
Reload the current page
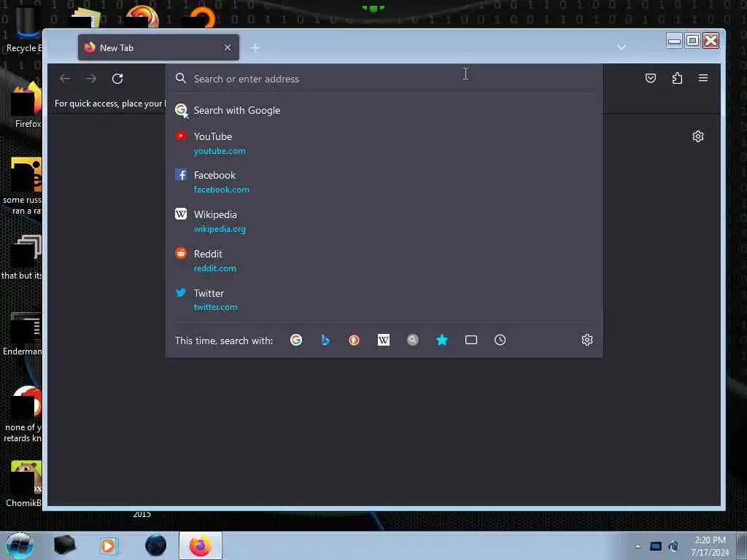pyautogui.click(x=117, y=79)
